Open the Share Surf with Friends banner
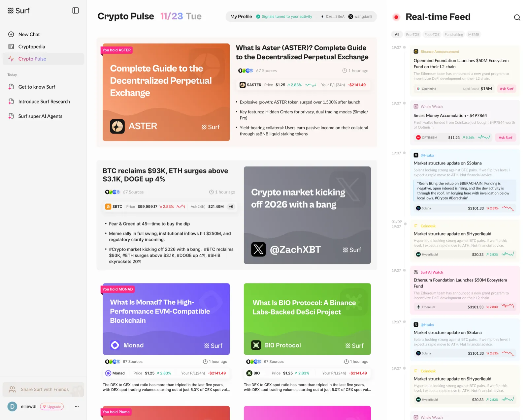Viewport: 528px width, 420px height. tap(43, 389)
